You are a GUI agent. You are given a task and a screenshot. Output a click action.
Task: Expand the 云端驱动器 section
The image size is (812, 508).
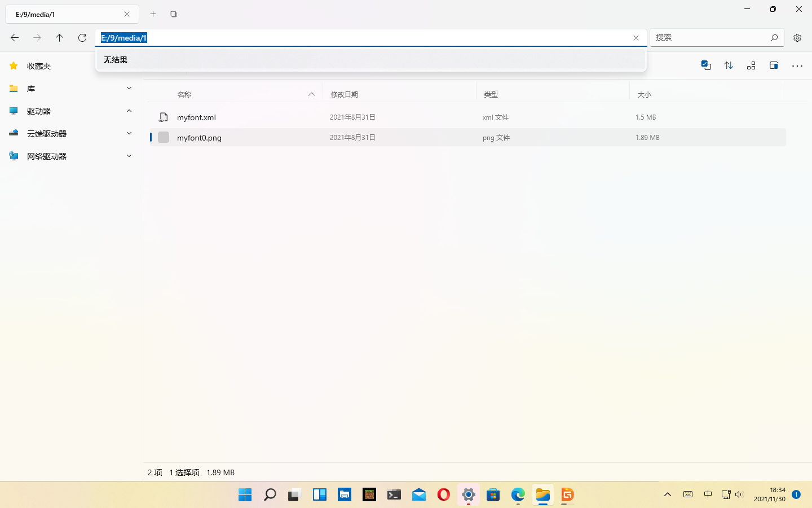[x=129, y=133]
